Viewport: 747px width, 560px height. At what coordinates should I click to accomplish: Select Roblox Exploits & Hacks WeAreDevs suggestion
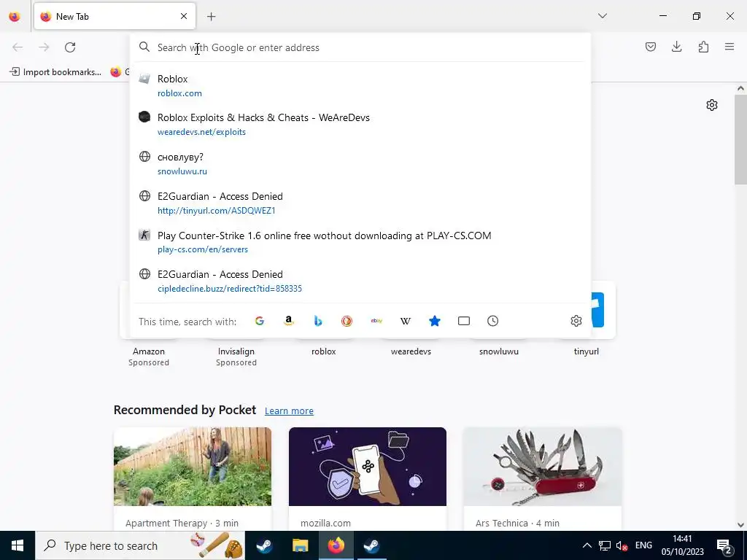point(360,124)
